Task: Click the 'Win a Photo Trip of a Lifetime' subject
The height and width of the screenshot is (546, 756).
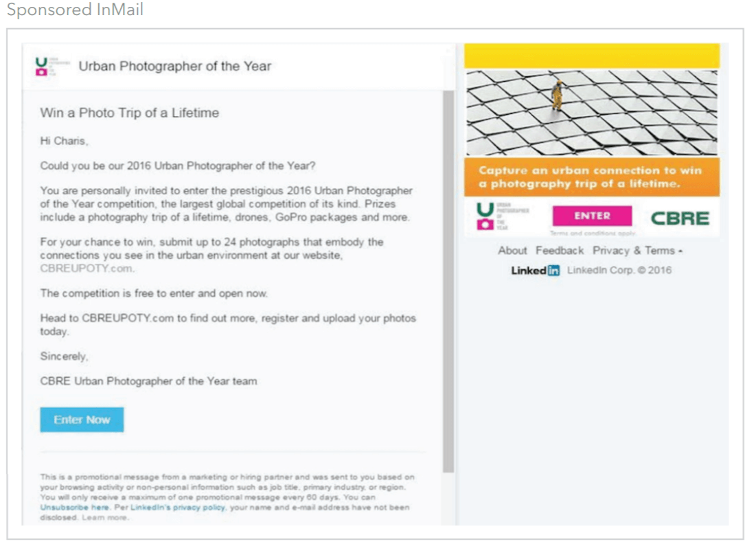Action: pos(129,113)
